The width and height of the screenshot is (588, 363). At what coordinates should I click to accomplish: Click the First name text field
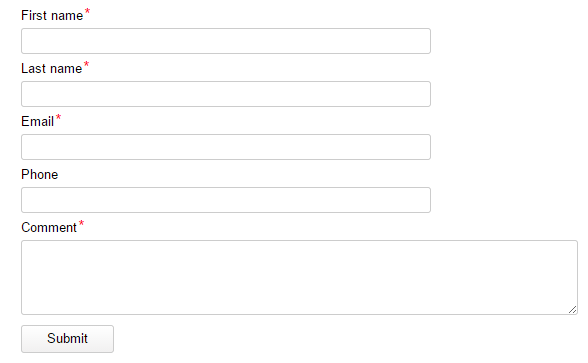pos(226,41)
